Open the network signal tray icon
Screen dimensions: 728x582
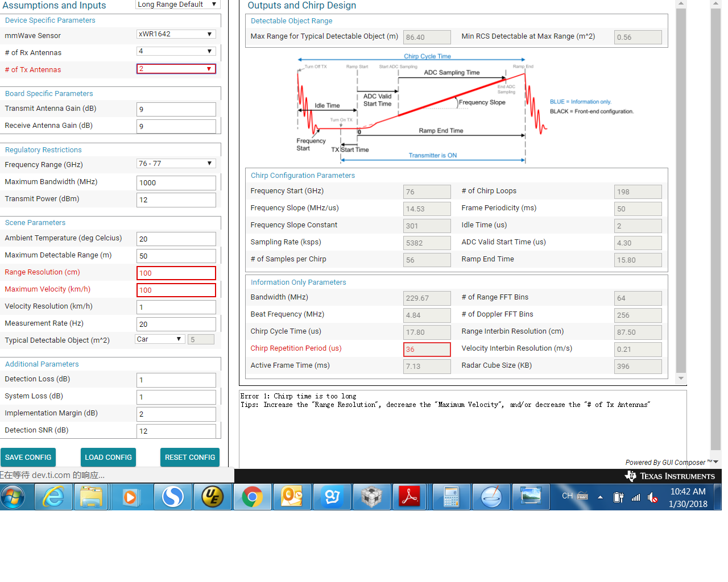tap(636, 497)
